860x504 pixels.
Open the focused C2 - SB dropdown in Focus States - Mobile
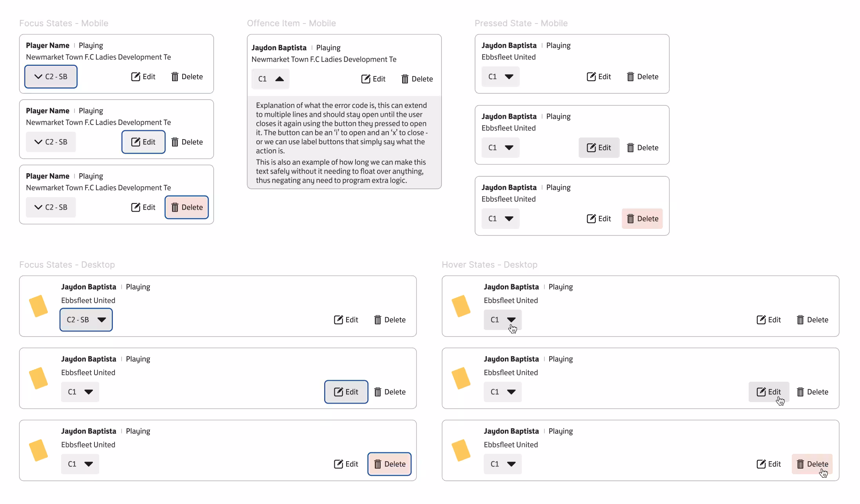[51, 76]
